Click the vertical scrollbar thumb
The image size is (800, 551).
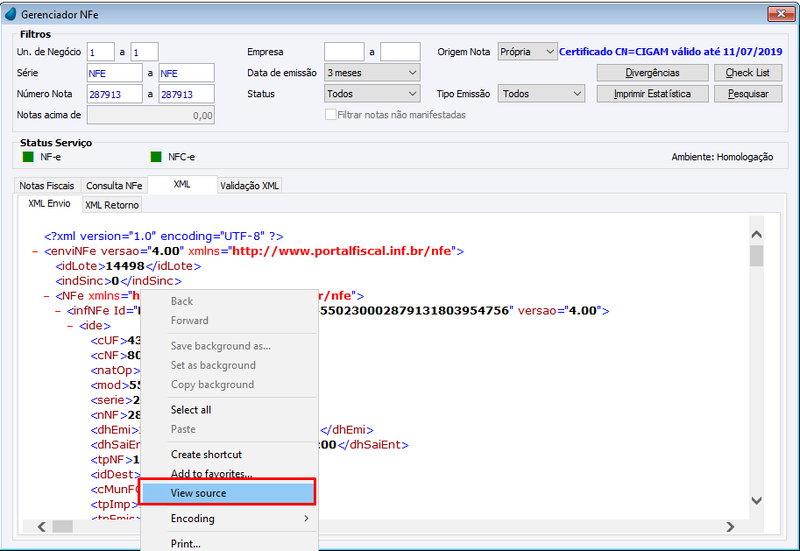click(x=757, y=256)
